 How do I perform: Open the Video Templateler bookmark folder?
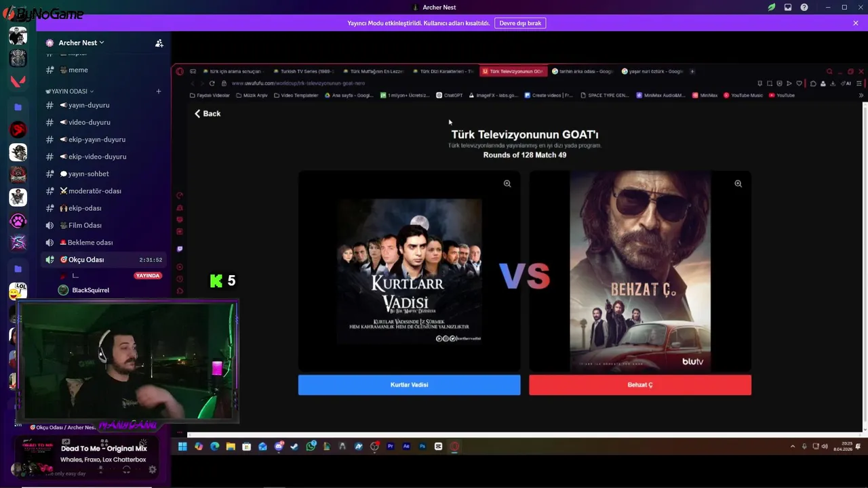tap(296, 96)
